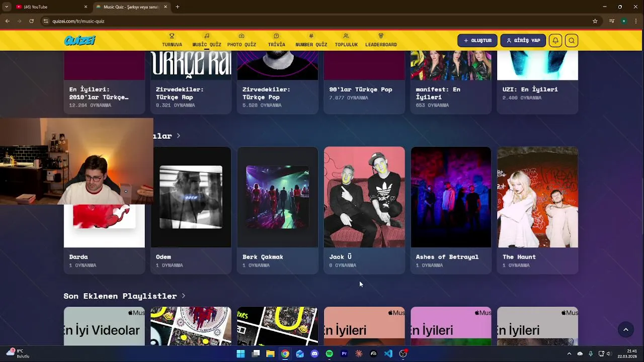The image size is (644, 362).
Task: Open the browser media control icon
Action: pyautogui.click(x=612, y=21)
